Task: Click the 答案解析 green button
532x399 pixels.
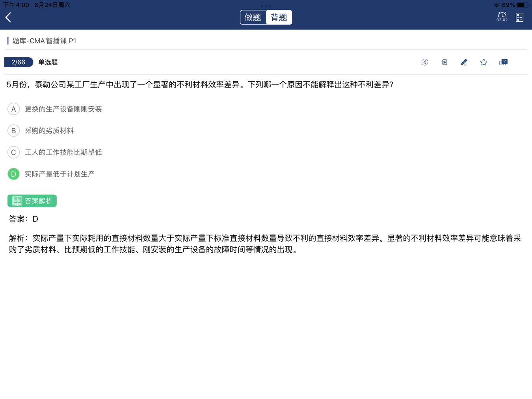Action: [x=32, y=201]
